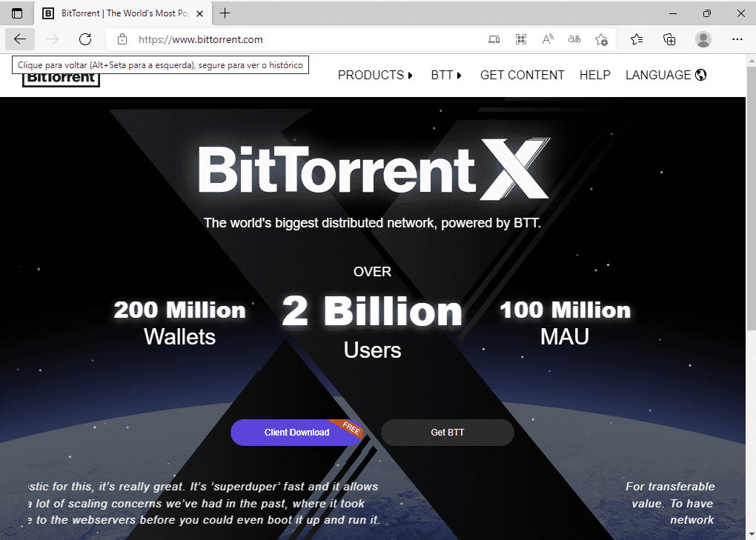
Task: Click the scrollbar down arrow
Action: point(751,534)
